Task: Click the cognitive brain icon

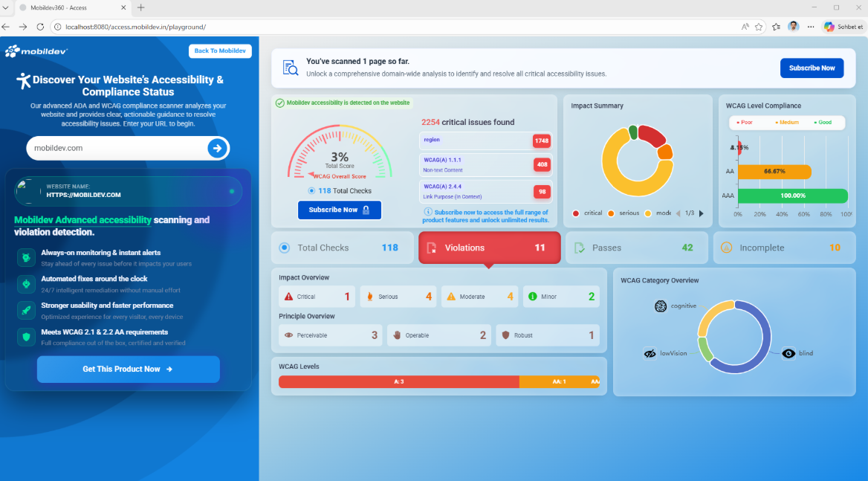Action: pos(661,306)
